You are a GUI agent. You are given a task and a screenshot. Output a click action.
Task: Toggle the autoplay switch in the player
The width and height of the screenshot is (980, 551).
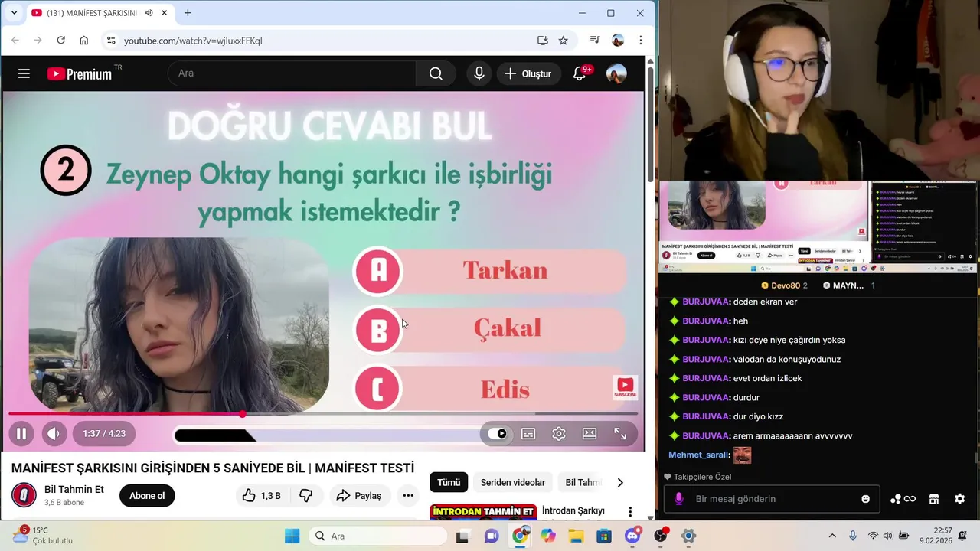tap(497, 434)
